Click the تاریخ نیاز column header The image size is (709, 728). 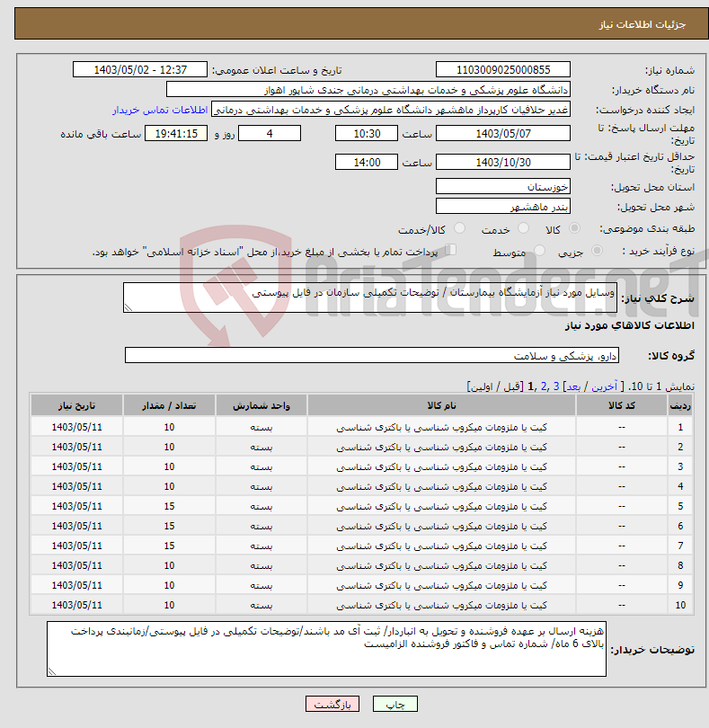click(76, 405)
